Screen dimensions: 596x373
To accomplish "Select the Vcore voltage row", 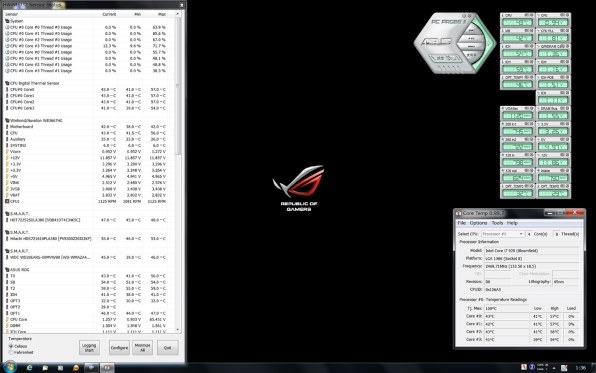I will click(86, 151).
